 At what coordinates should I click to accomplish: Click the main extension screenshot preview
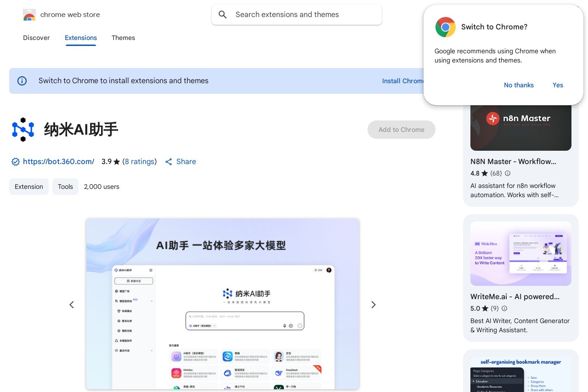tap(223, 304)
